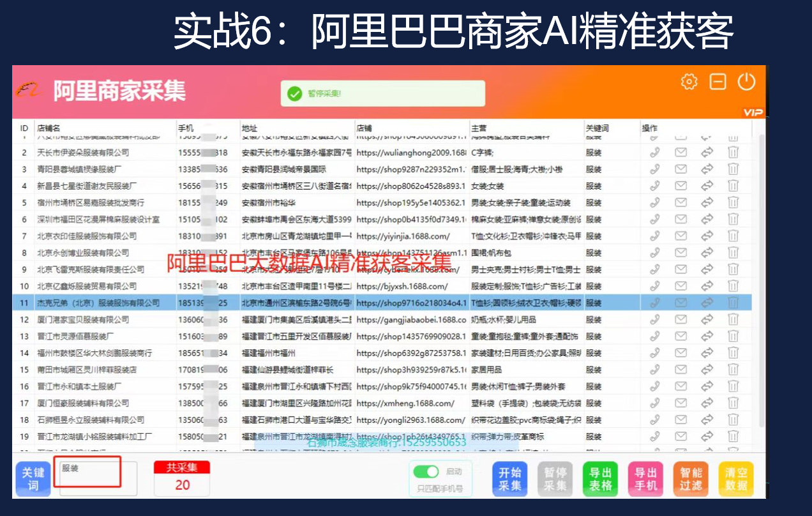The width and height of the screenshot is (812, 516).
Task: Click the envelope icon in row 7 北京衣印佳
Action: (681, 236)
